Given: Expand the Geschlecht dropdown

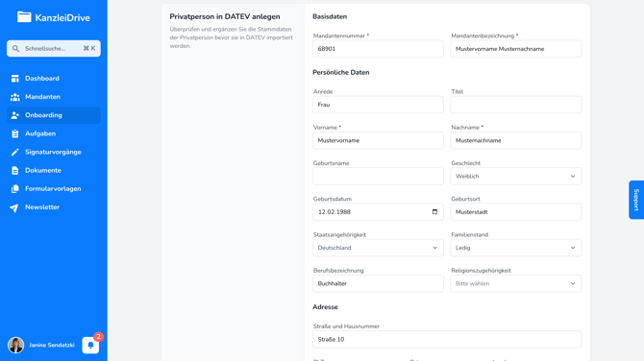Looking at the screenshot, I should pyautogui.click(x=516, y=176).
